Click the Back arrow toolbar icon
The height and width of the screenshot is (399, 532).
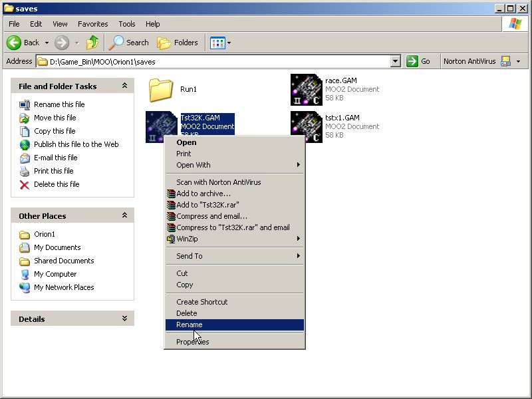[x=15, y=43]
